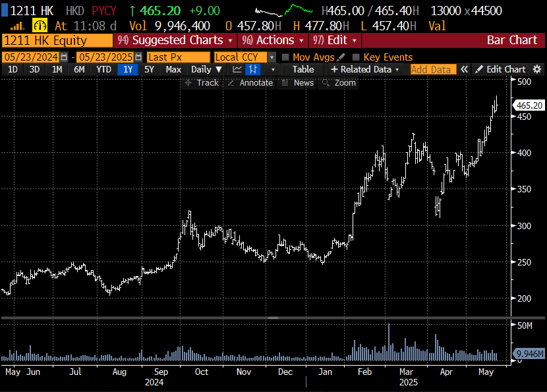Activate the Annotate drawing tool
The width and height of the screenshot is (547, 392).
(250, 82)
